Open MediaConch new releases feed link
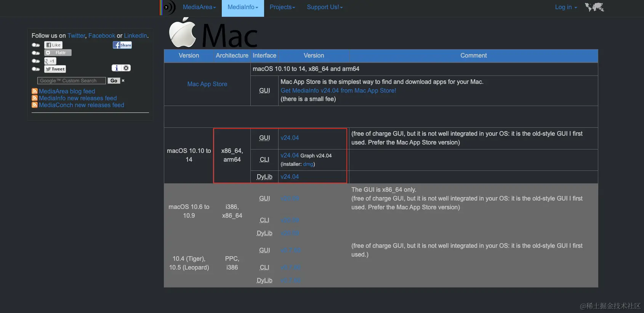 (x=82, y=105)
